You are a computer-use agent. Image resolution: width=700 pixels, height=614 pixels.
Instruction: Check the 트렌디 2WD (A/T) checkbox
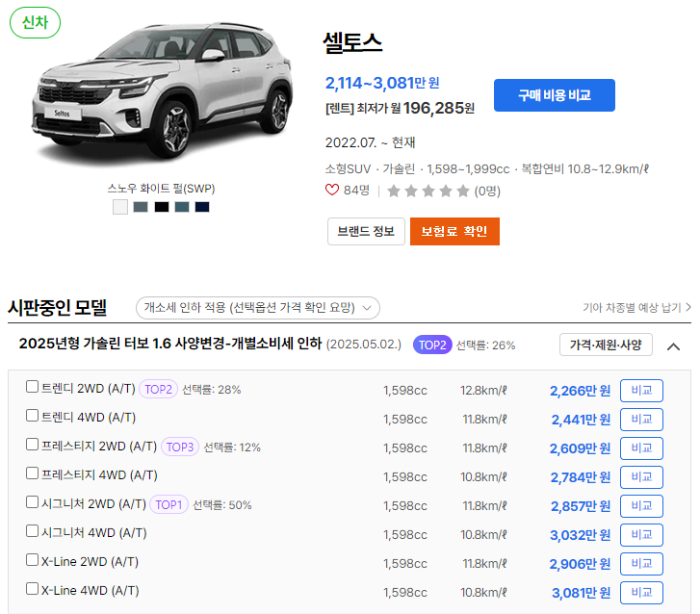pos(32,387)
